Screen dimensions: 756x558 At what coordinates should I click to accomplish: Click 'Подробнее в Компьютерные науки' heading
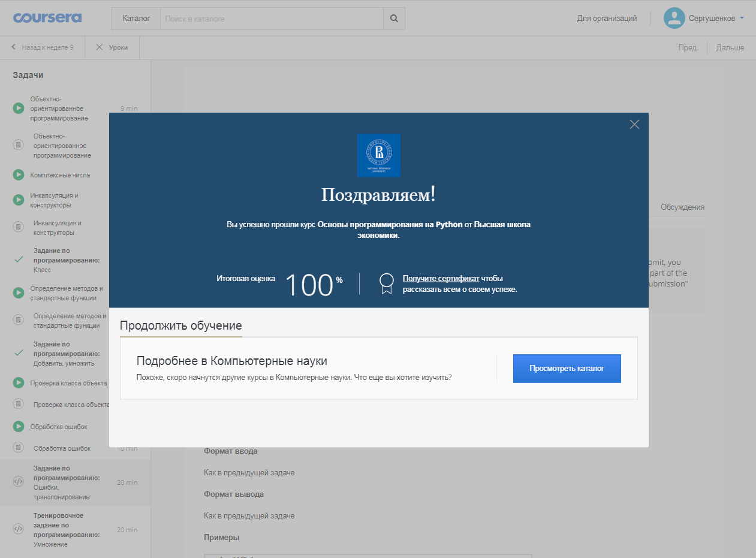(x=232, y=361)
